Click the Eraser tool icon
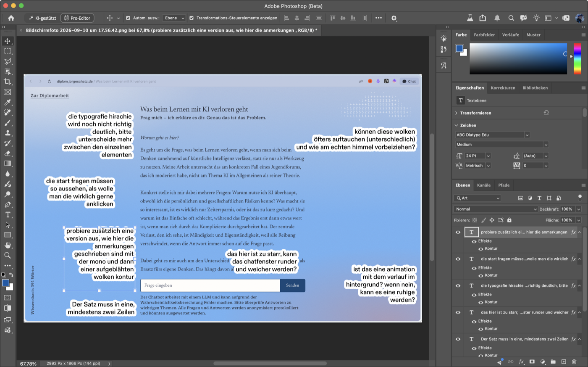 tap(8, 153)
